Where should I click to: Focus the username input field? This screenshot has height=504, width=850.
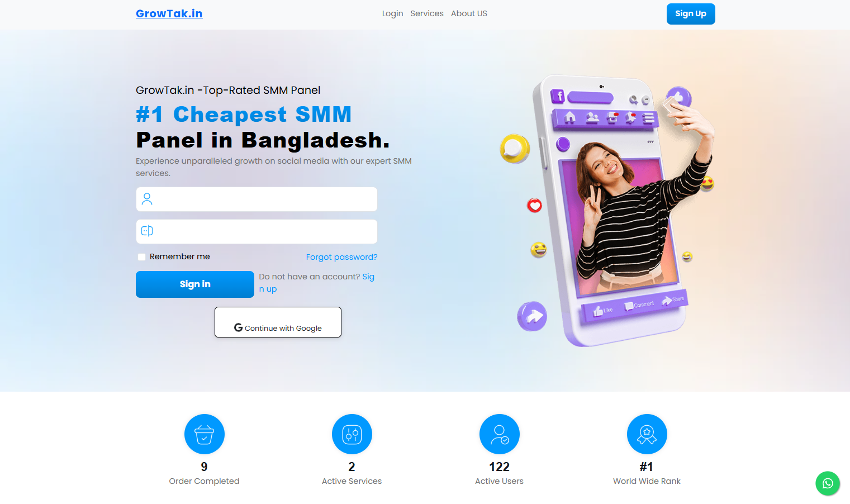257,199
